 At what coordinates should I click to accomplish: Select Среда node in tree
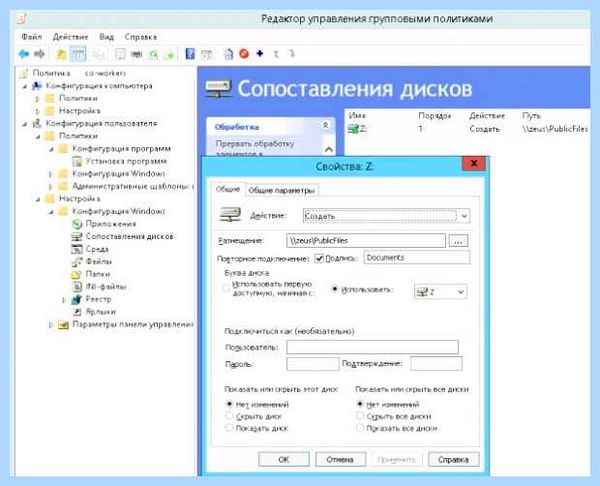click(x=97, y=249)
